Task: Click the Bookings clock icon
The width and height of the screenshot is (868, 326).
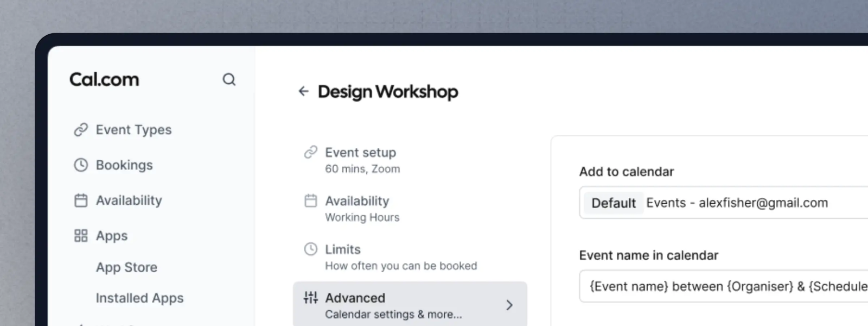Action: (81, 165)
